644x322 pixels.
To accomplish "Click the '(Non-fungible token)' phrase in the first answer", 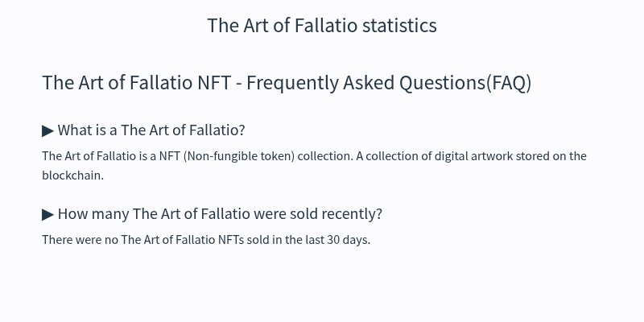I will tap(239, 156).
